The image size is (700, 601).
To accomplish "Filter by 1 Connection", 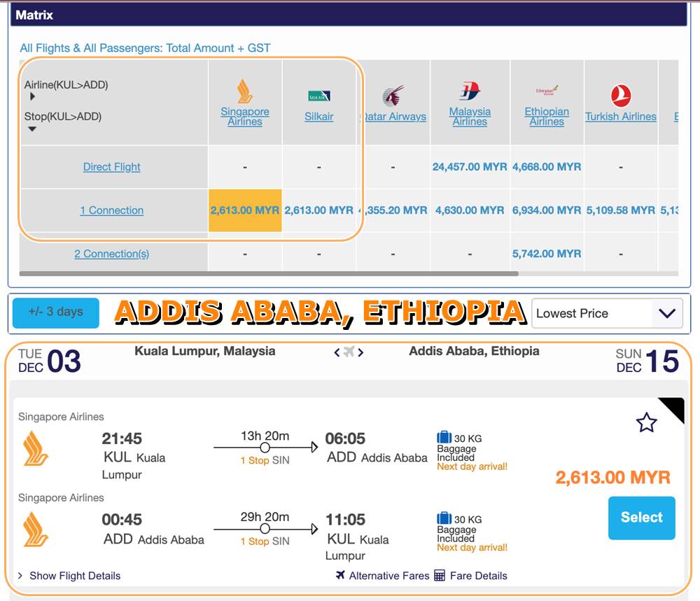I will pyautogui.click(x=111, y=210).
